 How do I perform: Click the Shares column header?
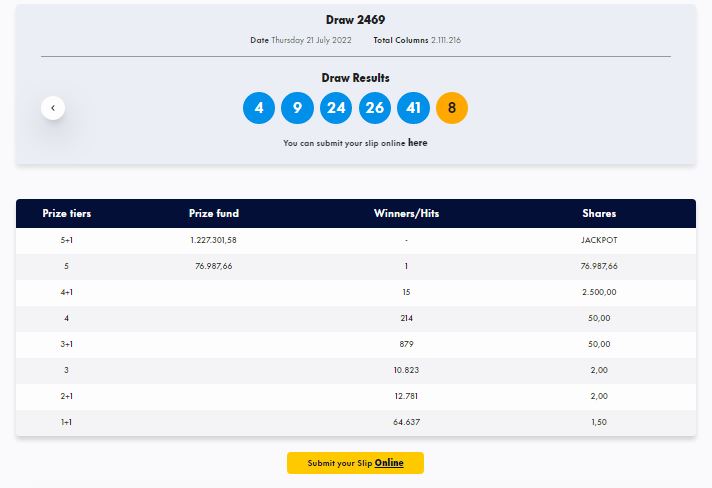[599, 213]
